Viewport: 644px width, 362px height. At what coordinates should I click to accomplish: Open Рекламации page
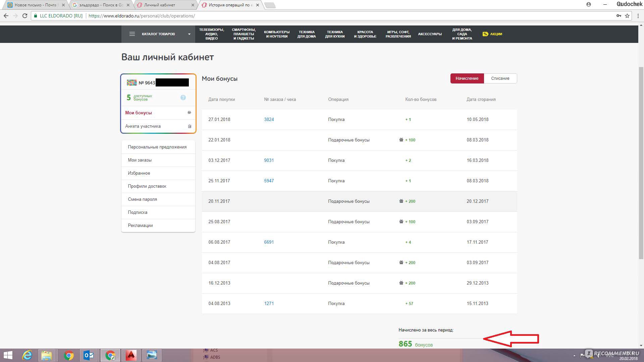[158, 225]
